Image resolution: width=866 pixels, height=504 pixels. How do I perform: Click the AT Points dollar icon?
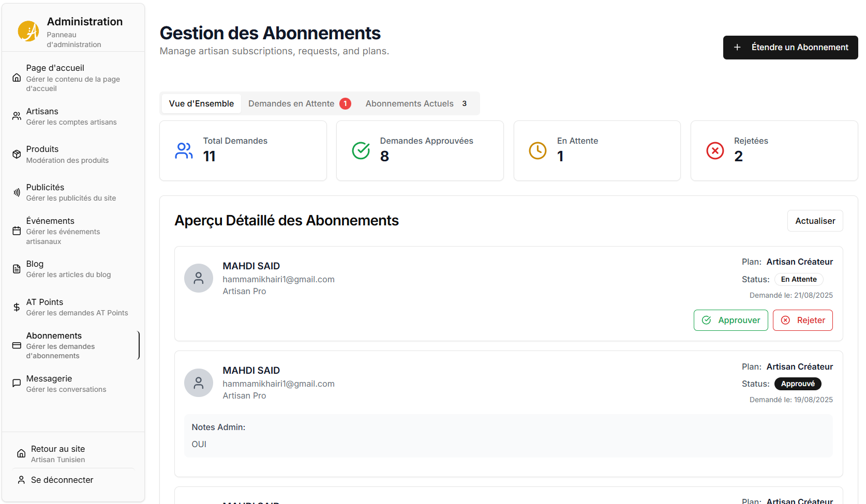pos(17,307)
